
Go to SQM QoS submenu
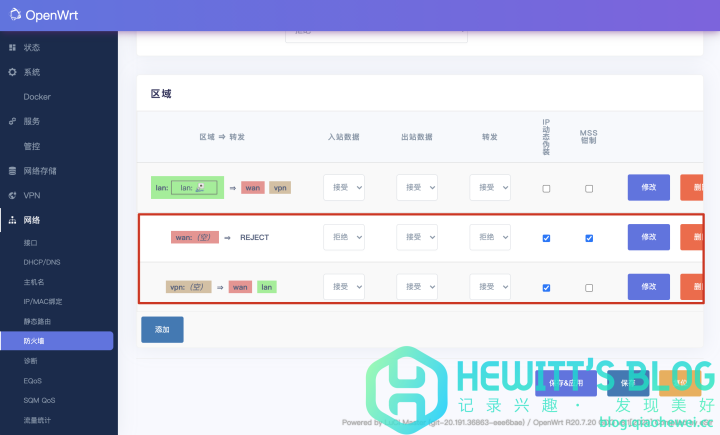tap(39, 401)
